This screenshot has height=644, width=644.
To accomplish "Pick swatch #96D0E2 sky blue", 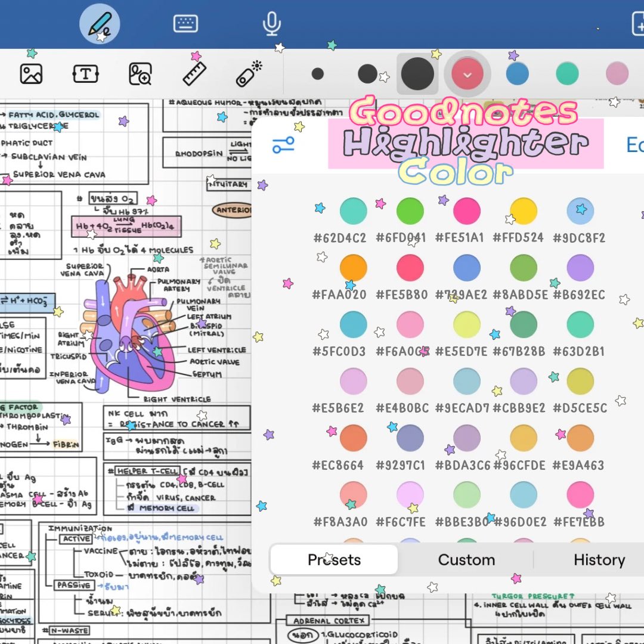I will [524, 495].
